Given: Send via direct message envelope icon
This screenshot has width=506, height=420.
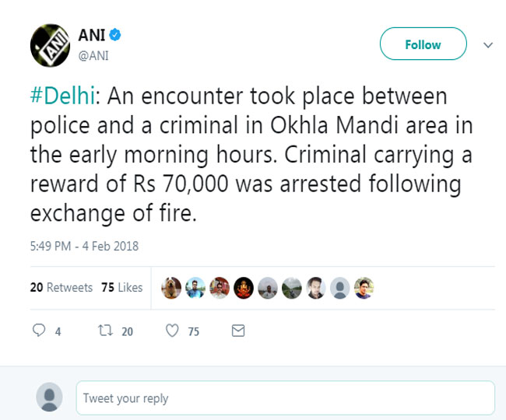Looking at the screenshot, I should [x=238, y=331].
